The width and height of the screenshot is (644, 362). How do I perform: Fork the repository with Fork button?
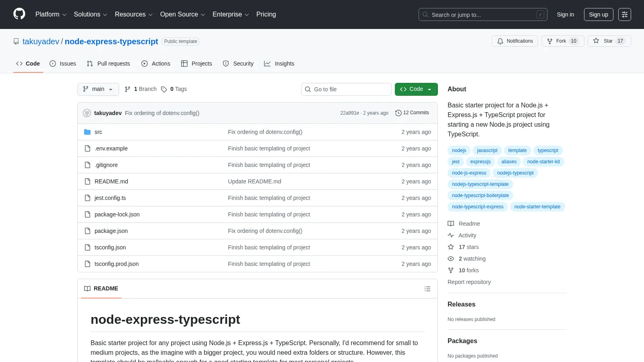[563, 41]
